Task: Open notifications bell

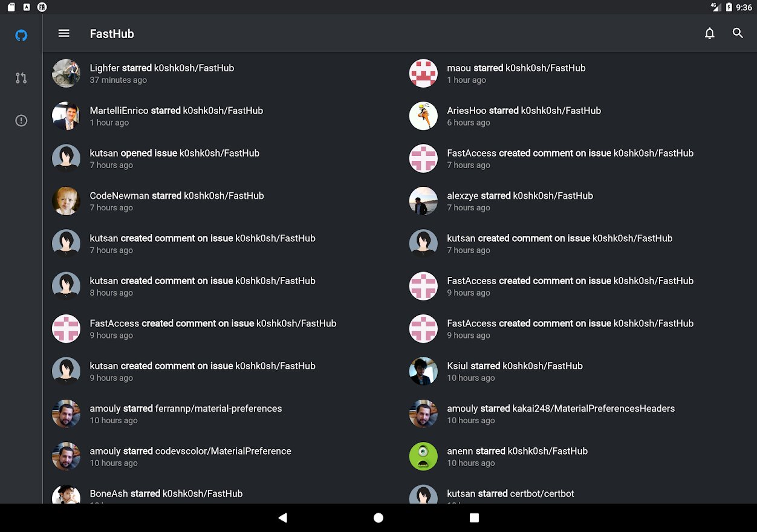Action: (x=710, y=33)
